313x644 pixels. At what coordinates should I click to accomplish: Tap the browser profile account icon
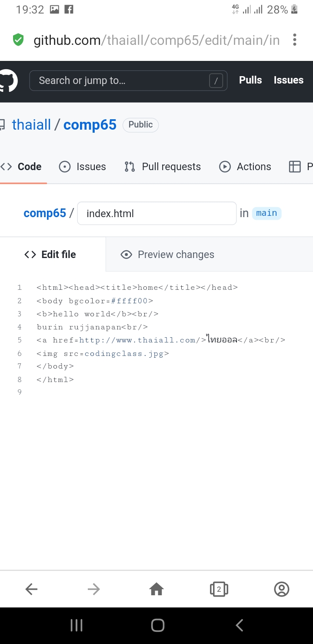282,589
